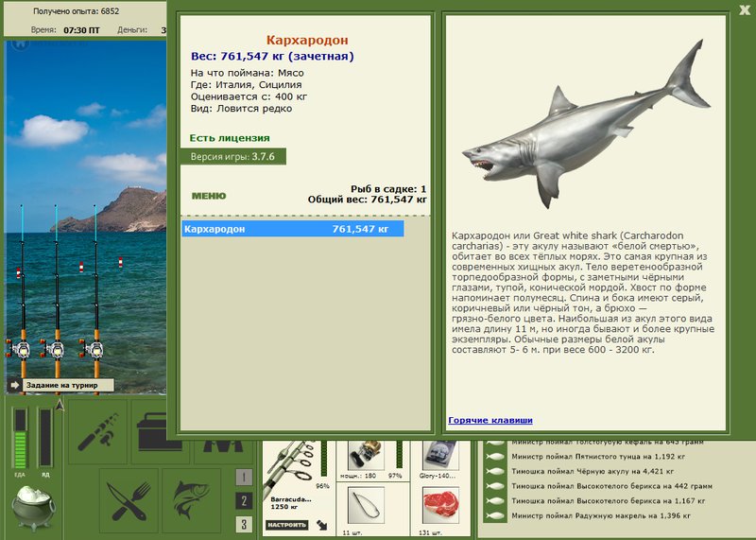Click the log entry about Радужную макрель
This screenshot has width=756, height=540.
(601, 515)
